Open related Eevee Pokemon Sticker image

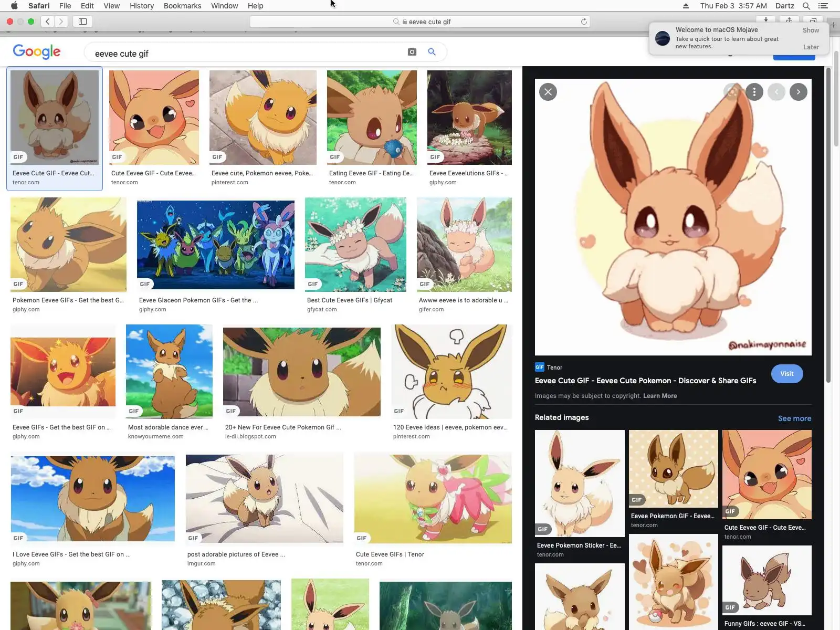tap(580, 484)
